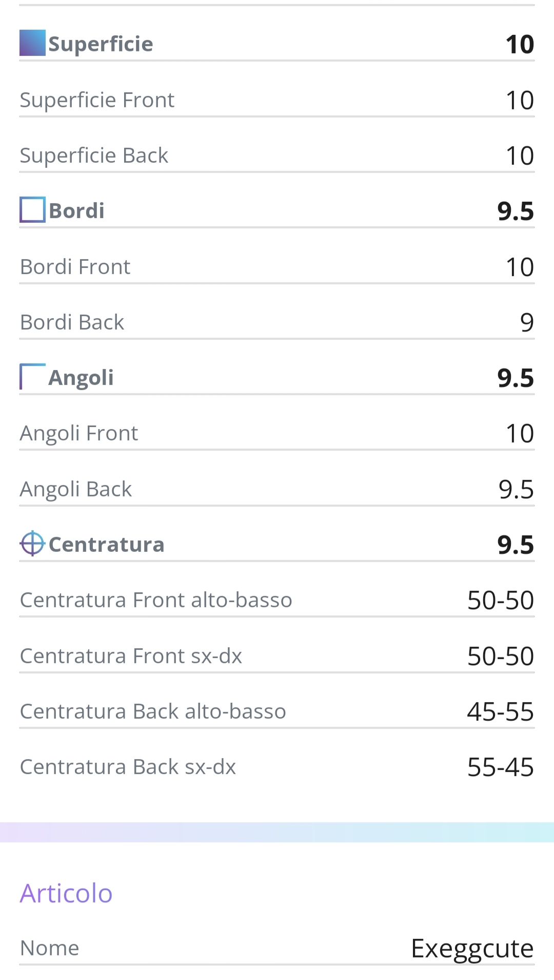Tap the Exeggcute name value
The width and height of the screenshot is (554, 980).
[x=472, y=948]
